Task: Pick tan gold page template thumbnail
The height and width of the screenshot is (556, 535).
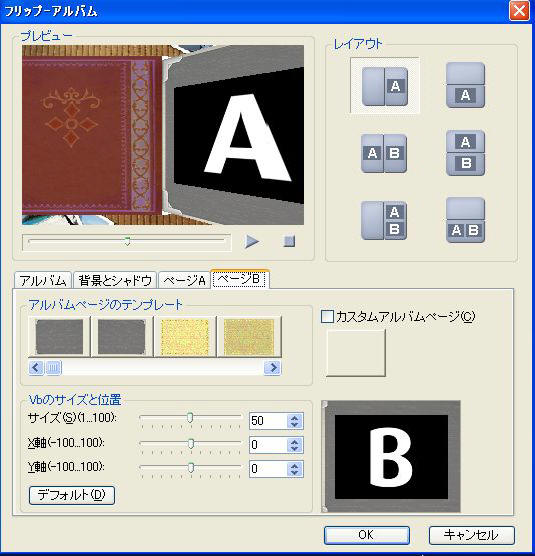Action: tap(249, 337)
